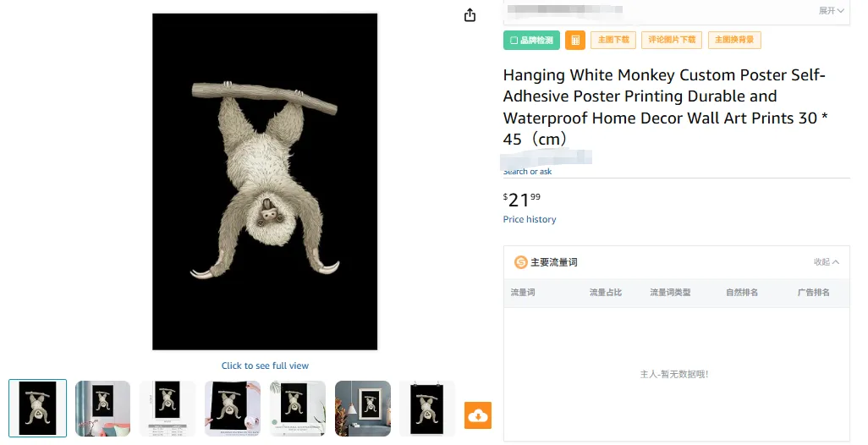Click the 主图下载 button
The width and height of the screenshot is (868, 445).
pyautogui.click(x=613, y=40)
